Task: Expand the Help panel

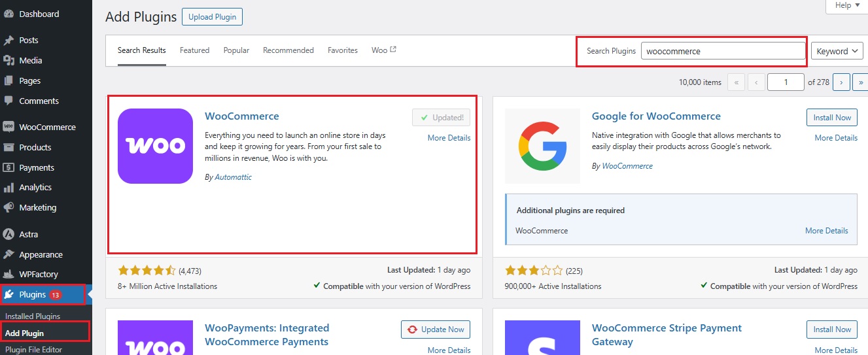Action: click(x=847, y=5)
